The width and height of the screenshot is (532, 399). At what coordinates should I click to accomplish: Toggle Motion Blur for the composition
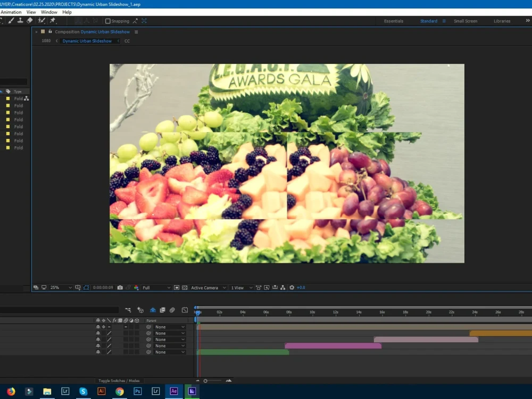pos(172,310)
